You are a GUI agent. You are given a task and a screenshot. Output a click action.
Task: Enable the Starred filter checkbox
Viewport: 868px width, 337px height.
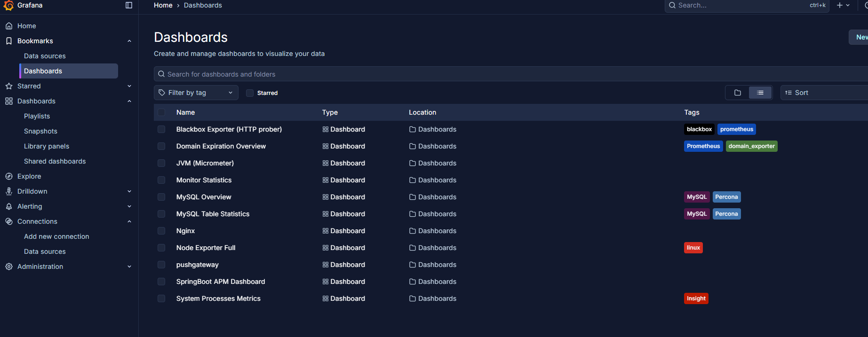[250, 93]
